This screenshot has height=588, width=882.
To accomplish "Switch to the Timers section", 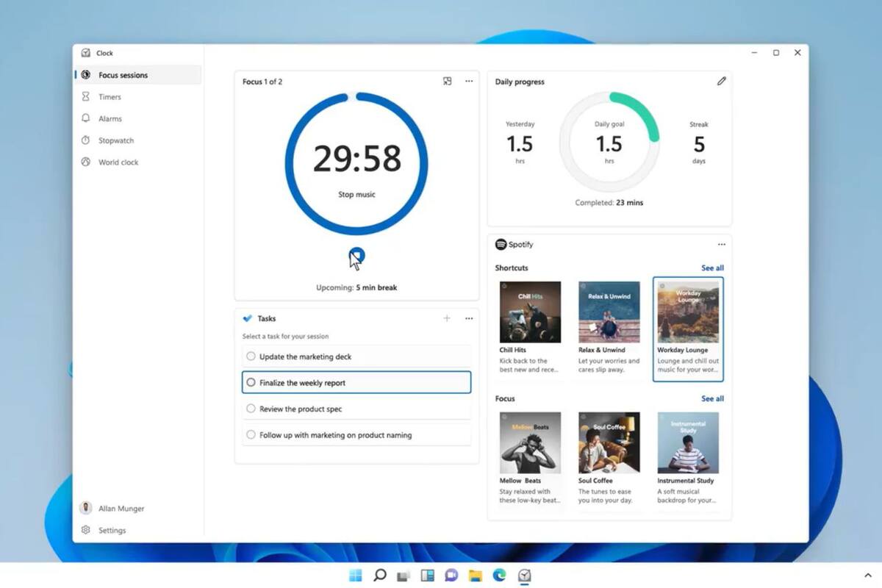I will click(110, 96).
